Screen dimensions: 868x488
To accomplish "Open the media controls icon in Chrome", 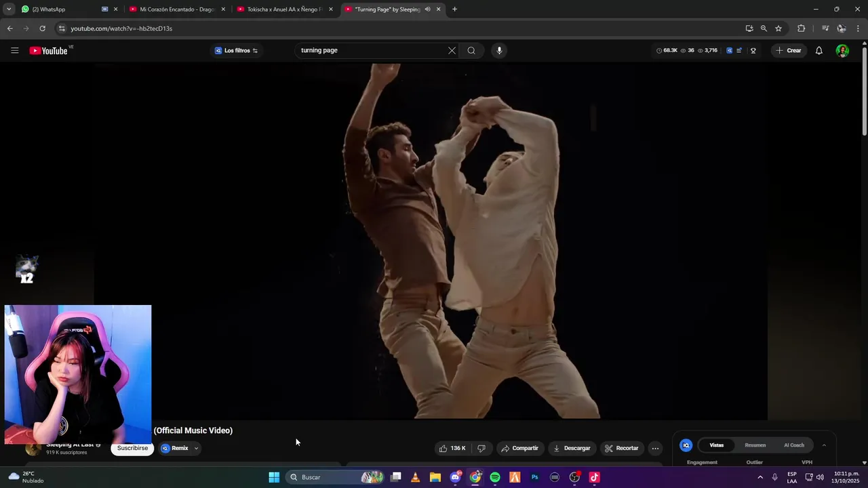I will [x=825, y=28].
